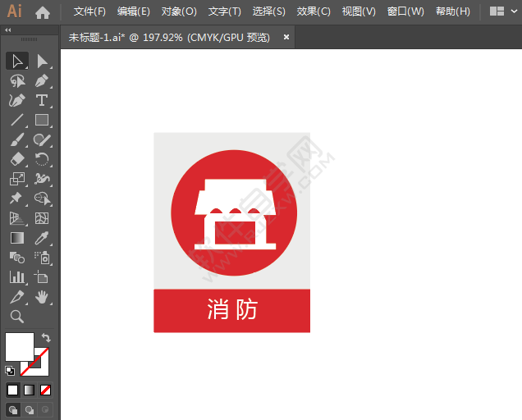Screen dimensions: 522x420
Task: Switch to Draw Behind mode
Action: pos(30,409)
